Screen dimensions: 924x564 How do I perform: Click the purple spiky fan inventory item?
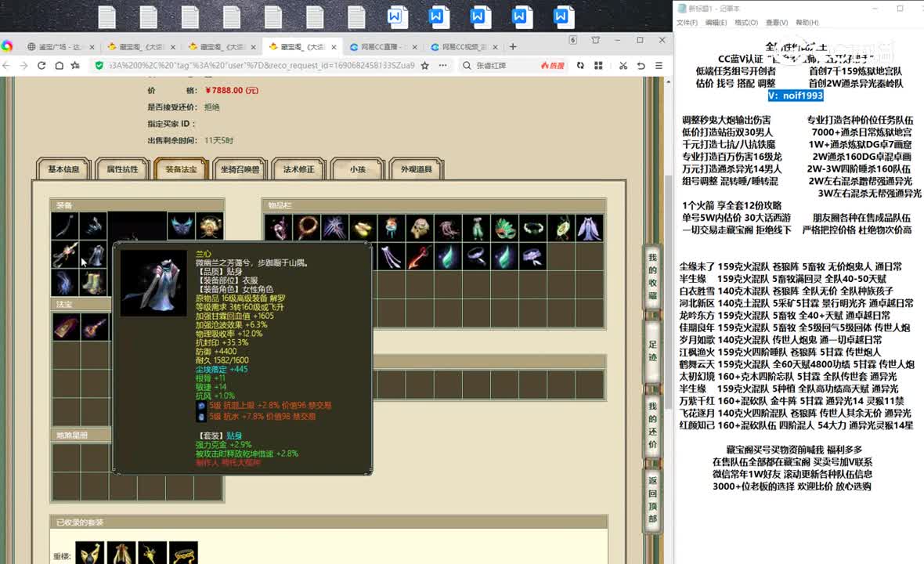tap(334, 228)
